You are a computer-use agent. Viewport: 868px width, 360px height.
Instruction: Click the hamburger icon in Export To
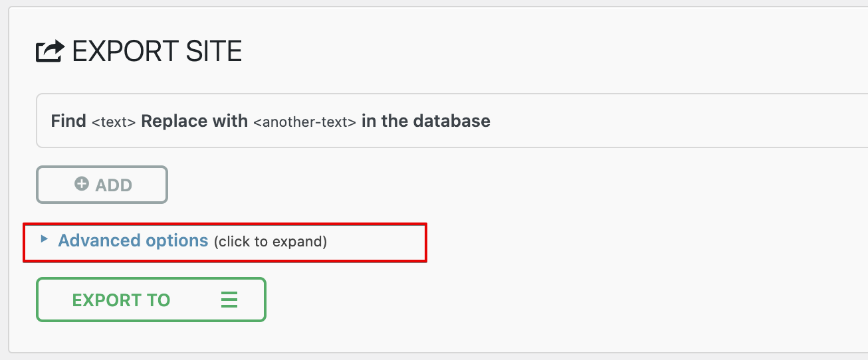[x=229, y=300]
